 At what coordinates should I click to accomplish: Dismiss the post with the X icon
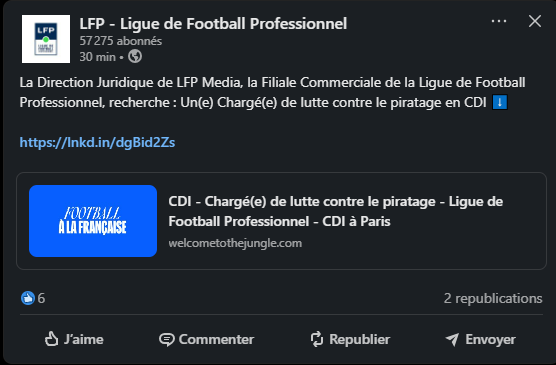pyautogui.click(x=535, y=21)
